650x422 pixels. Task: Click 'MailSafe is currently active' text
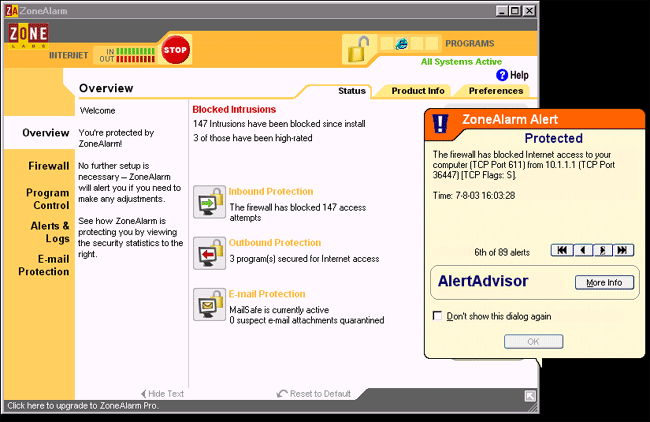click(x=279, y=310)
